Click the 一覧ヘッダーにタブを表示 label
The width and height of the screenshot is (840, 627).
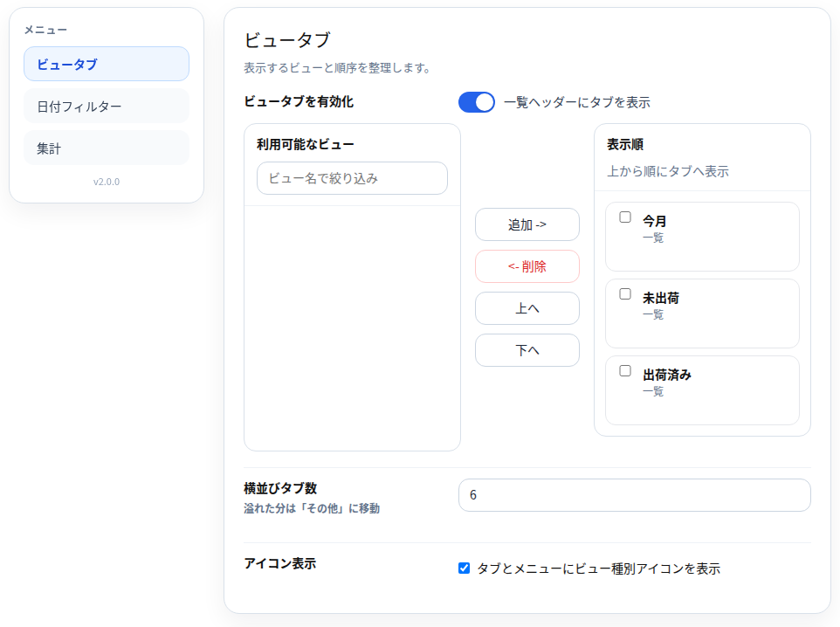point(577,102)
